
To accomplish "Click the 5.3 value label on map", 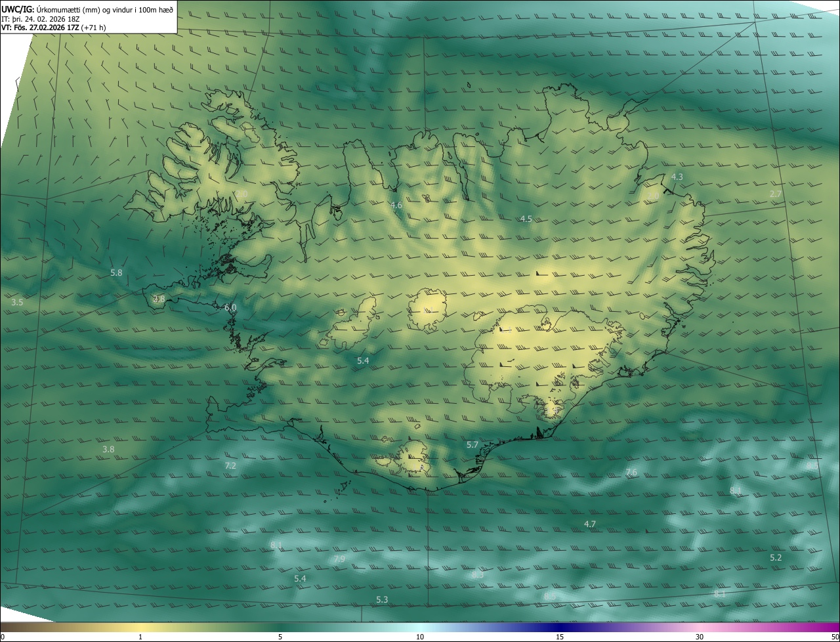I will (x=382, y=600).
